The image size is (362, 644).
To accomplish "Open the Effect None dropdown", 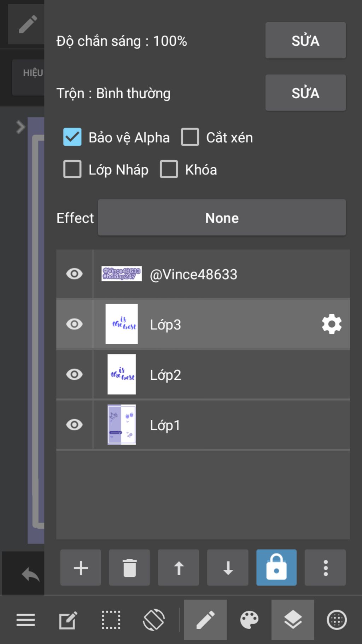I will [222, 218].
